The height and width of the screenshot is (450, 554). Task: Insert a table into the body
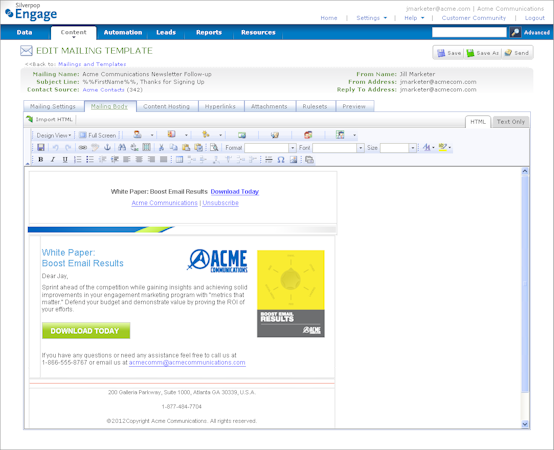pyautogui.click(x=179, y=159)
